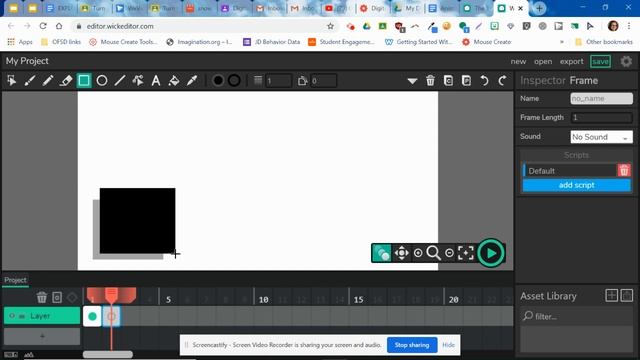The width and height of the screenshot is (640, 360).
Task: Add asset via Asset Library plus icon
Action: [611, 296]
